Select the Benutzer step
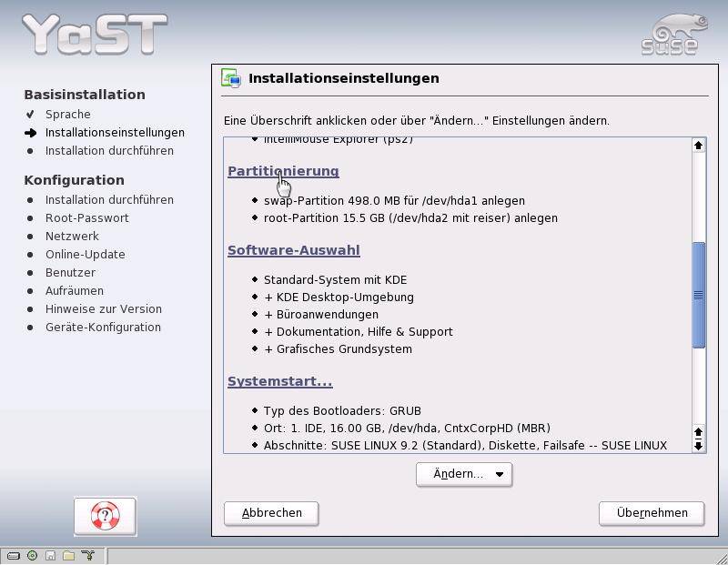 [x=70, y=273]
